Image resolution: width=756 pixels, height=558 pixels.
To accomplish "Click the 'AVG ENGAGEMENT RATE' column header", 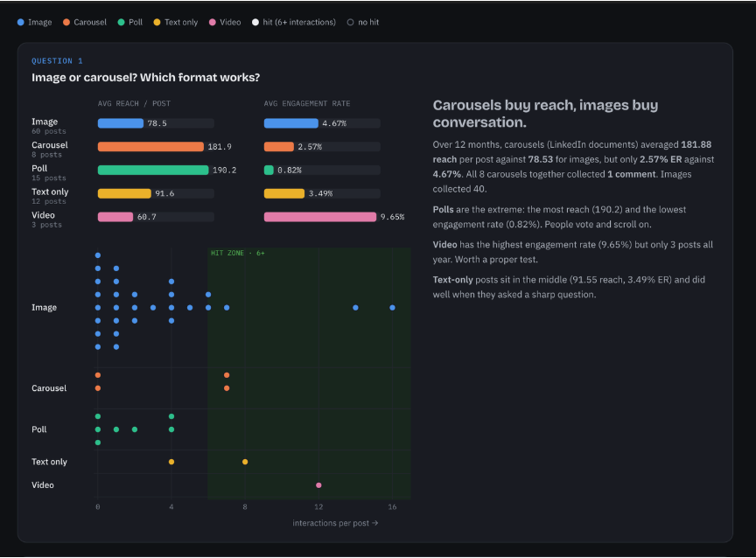I will click(x=307, y=103).
